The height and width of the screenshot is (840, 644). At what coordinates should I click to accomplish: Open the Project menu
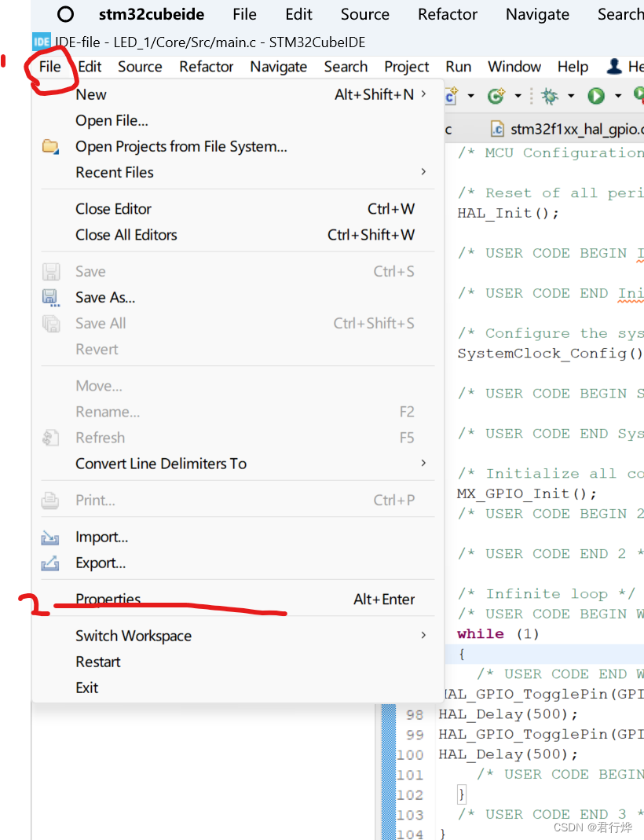click(406, 67)
